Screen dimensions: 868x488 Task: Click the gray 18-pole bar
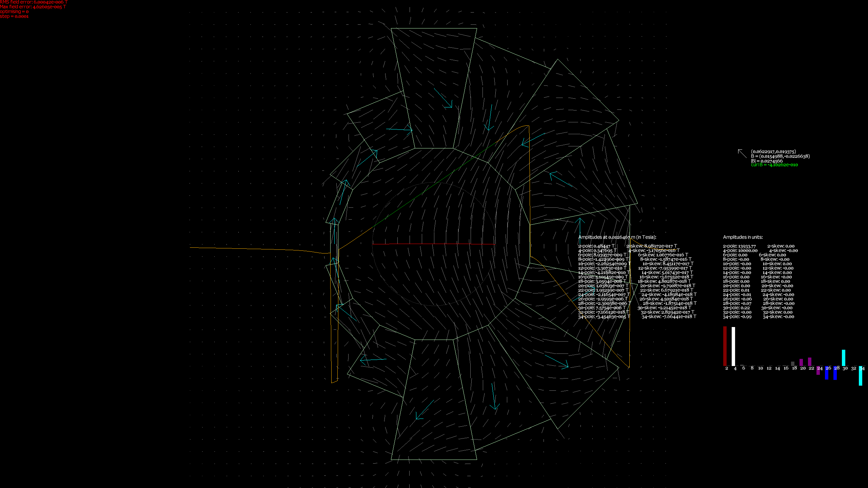pos(793,364)
